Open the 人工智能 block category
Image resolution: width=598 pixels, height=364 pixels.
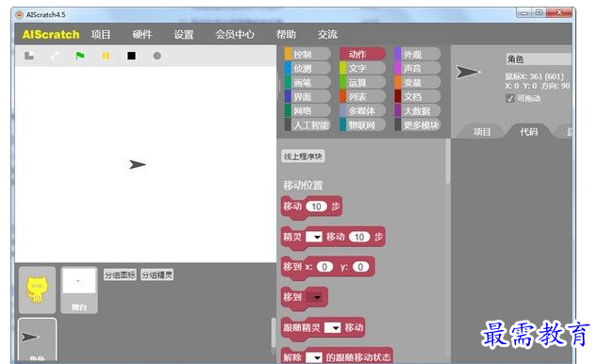307,124
